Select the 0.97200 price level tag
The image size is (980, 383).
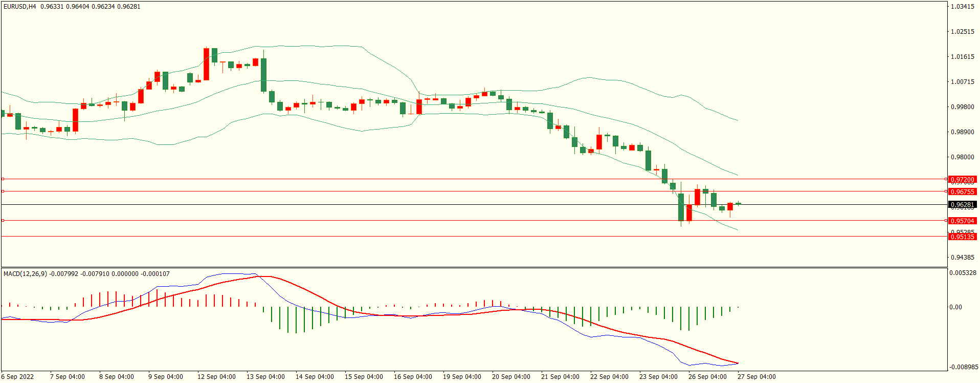(x=962, y=180)
